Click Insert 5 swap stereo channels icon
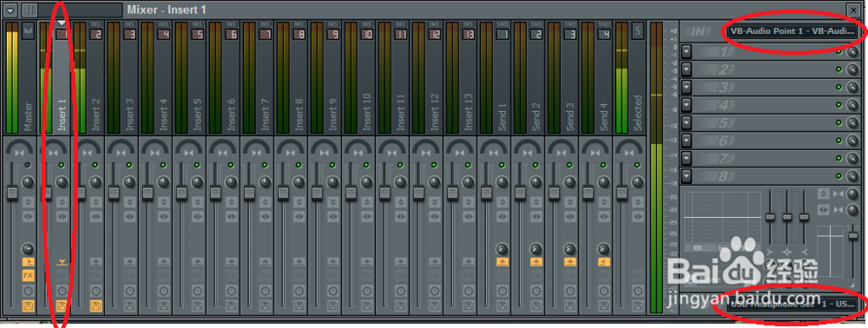Image resolution: width=868 pixels, height=328 pixels. coord(197,216)
